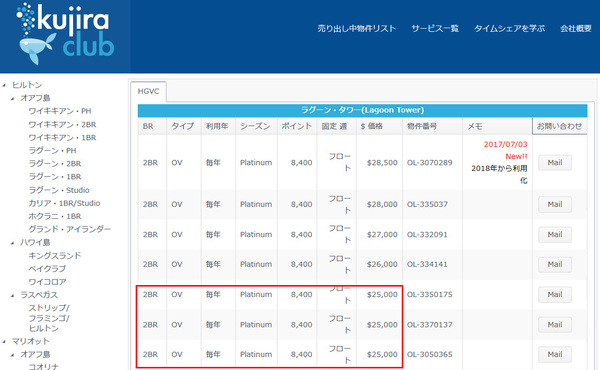Select ラグーン・Studio in the sidebar

click(59, 190)
